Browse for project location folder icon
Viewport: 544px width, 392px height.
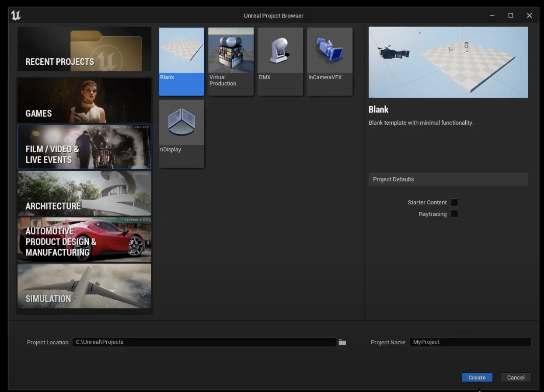(342, 342)
